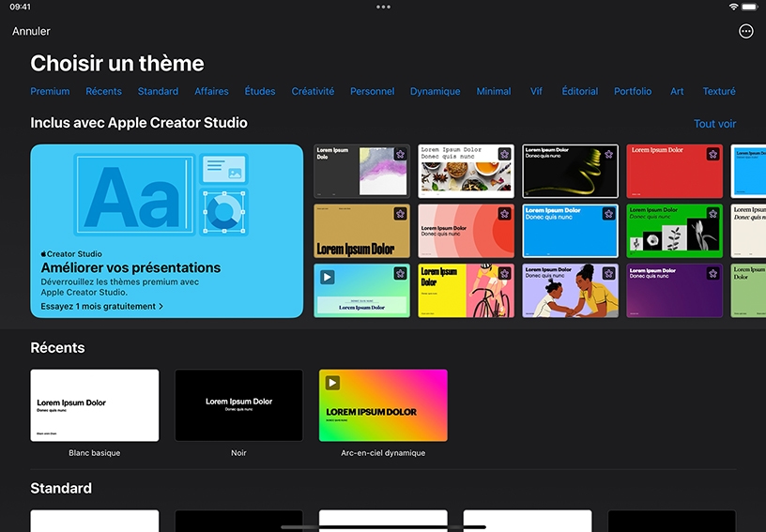Select the watercolor dark premium theme
The height and width of the screenshot is (532, 766).
(x=361, y=172)
